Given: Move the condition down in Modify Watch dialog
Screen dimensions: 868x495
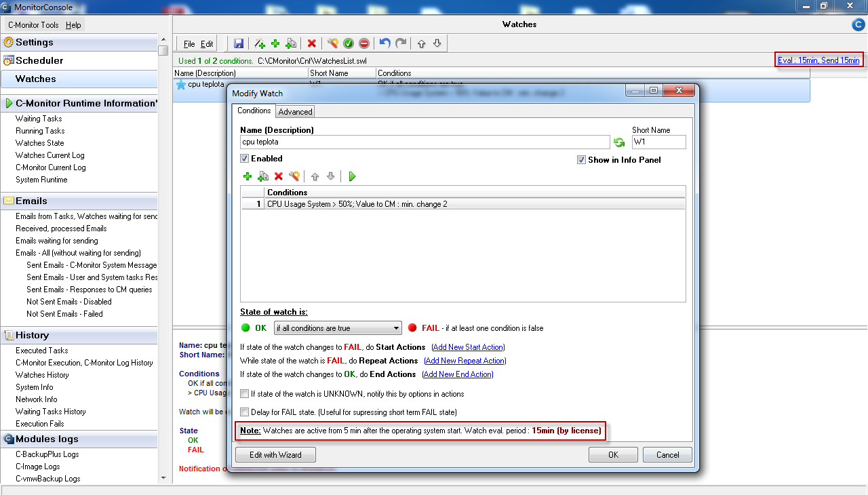Looking at the screenshot, I should pos(331,176).
